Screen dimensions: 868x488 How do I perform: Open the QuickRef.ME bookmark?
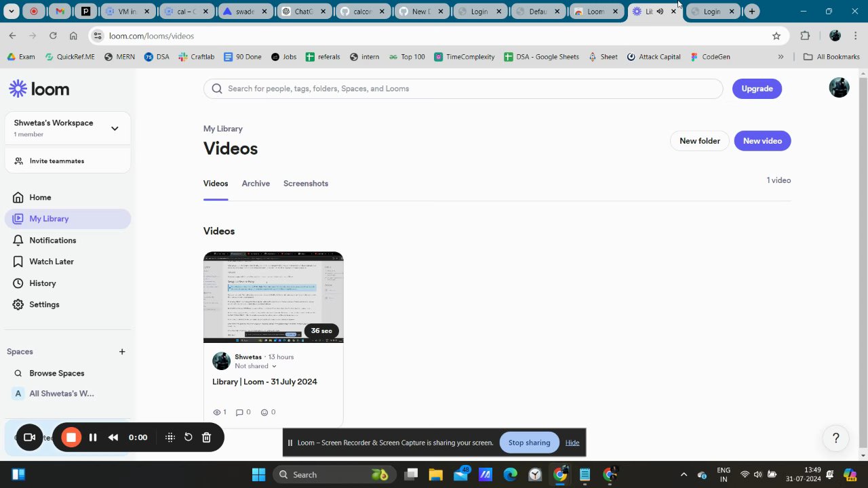tap(69, 57)
